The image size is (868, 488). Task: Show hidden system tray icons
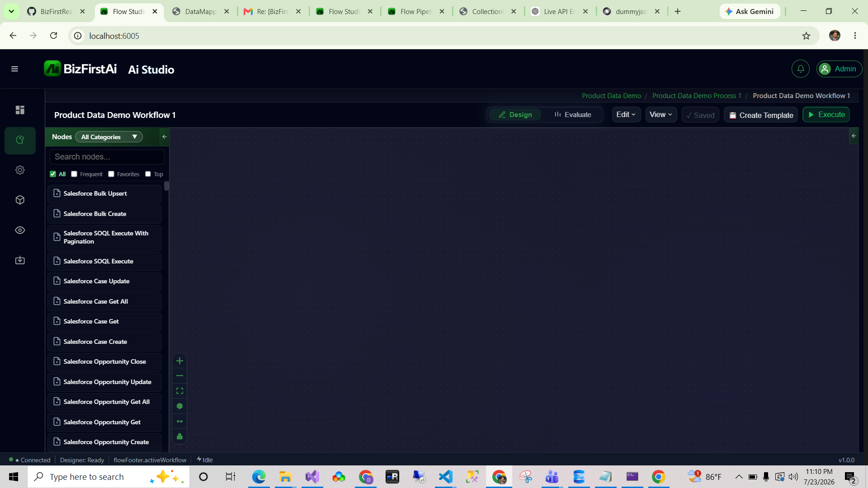(x=739, y=476)
